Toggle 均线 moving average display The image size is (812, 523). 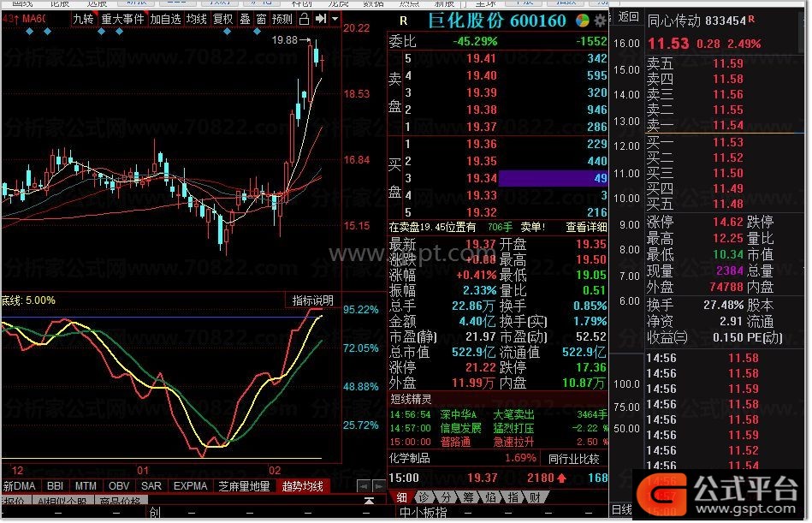coord(196,19)
